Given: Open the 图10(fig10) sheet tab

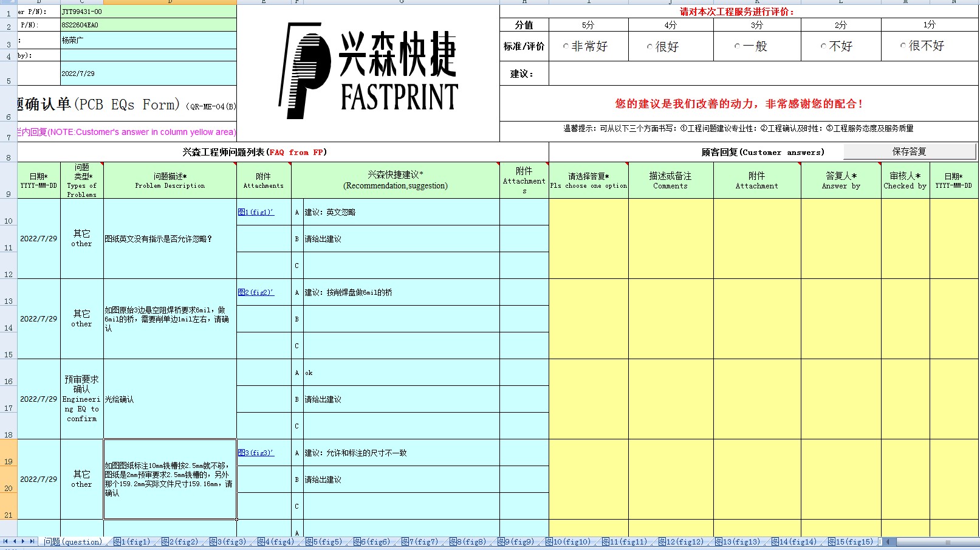Looking at the screenshot, I should (x=567, y=541).
